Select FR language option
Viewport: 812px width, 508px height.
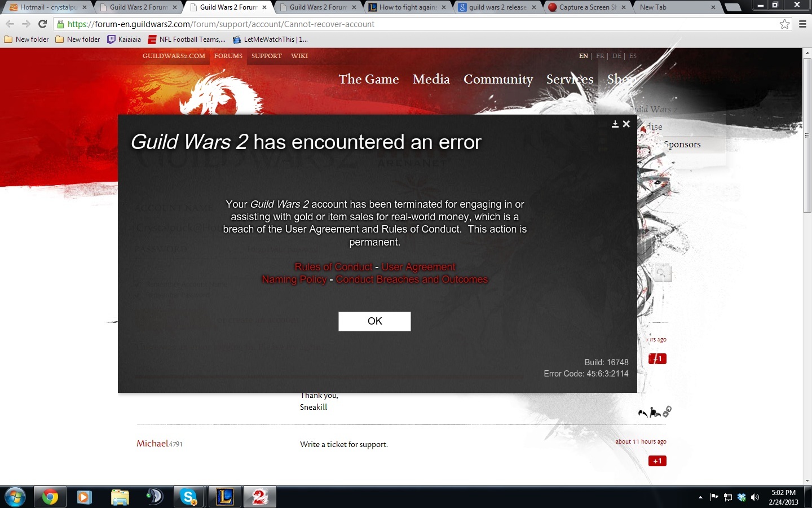[600, 56]
